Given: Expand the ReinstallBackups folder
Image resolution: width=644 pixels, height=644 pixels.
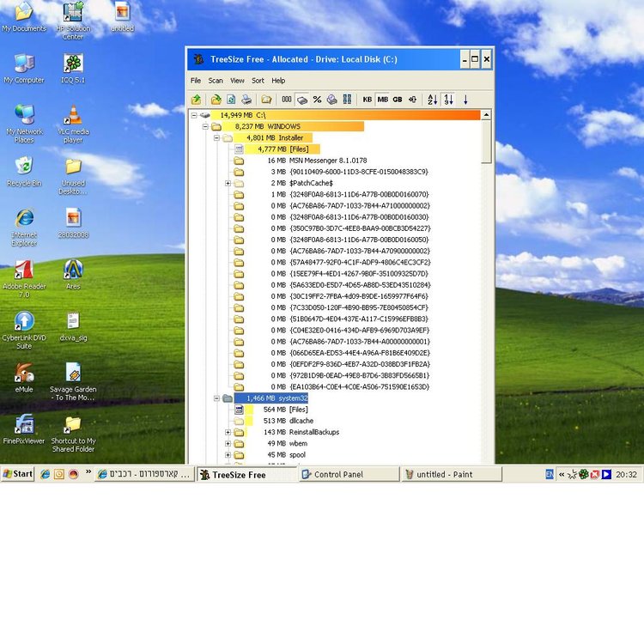Looking at the screenshot, I should click(228, 432).
